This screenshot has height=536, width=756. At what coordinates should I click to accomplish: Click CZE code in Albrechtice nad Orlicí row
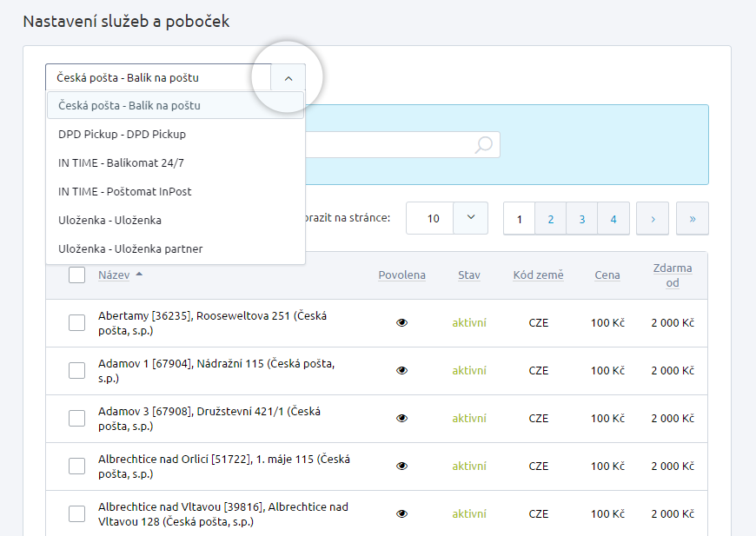pyautogui.click(x=538, y=466)
